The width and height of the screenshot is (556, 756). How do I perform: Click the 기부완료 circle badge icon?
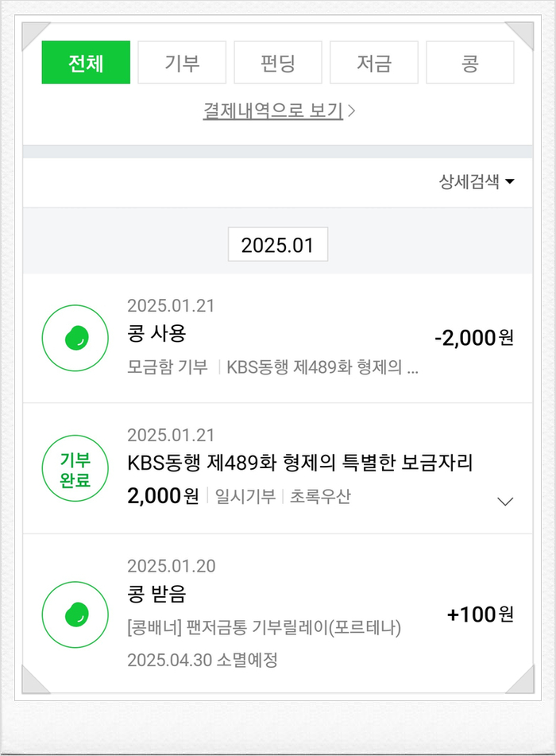[x=75, y=469]
